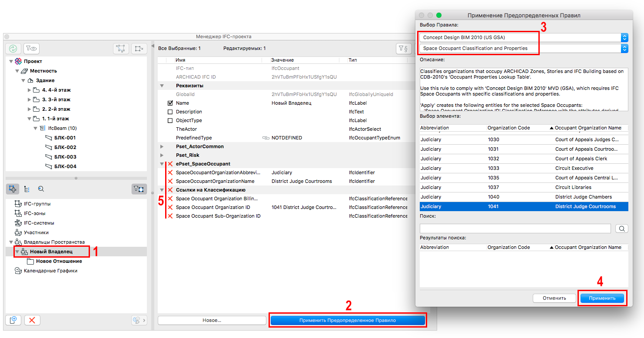
Task: Delete Space Occupant Sub-Organization ID reference
Action: [170, 216]
